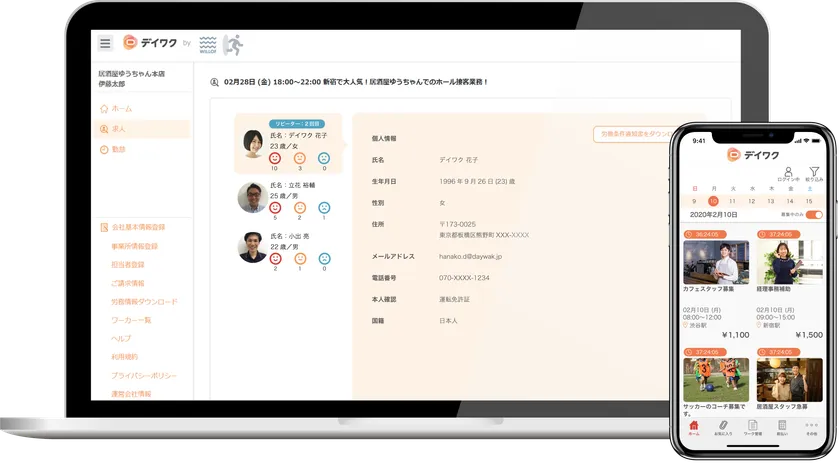Open the サッカーのコーチ募集 job photo
Image resolution: width=840 pixels, height=474 pixels.
[716, 380]
